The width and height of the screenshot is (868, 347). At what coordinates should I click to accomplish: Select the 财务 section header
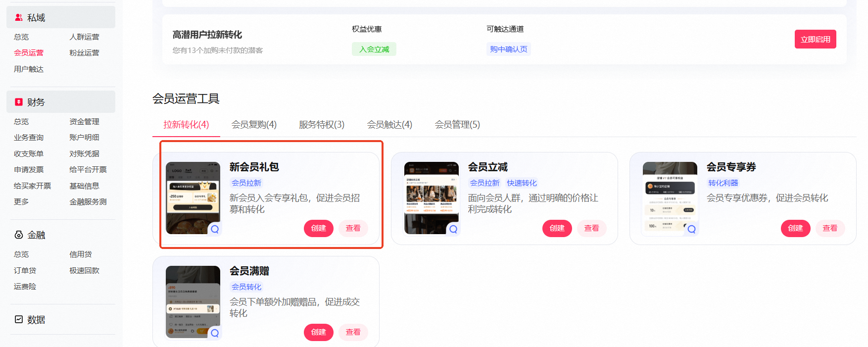click(x=61, y=101)
